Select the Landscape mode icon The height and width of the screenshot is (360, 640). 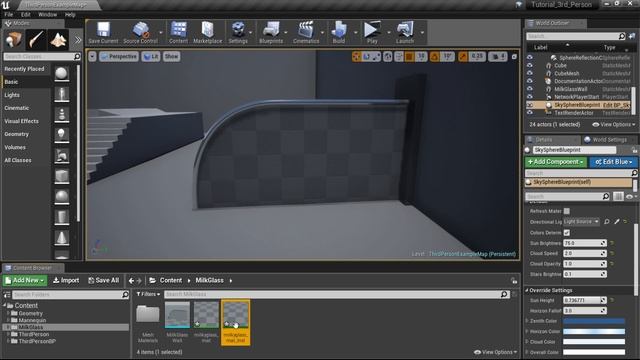tap(58, 40)
